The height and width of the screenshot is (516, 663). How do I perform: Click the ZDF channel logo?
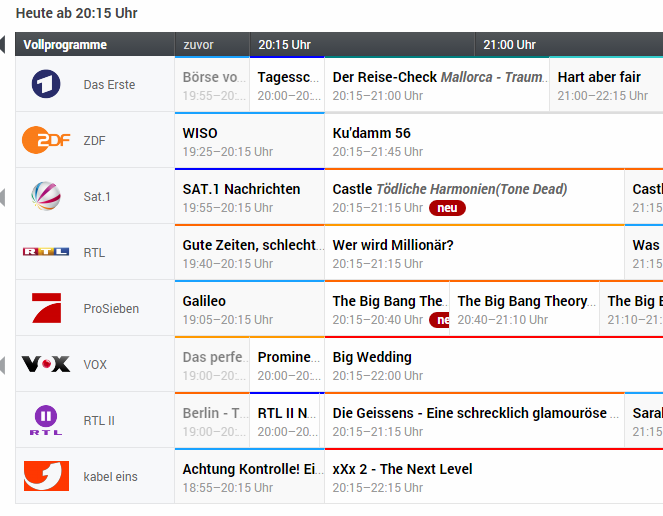(46, 140)
